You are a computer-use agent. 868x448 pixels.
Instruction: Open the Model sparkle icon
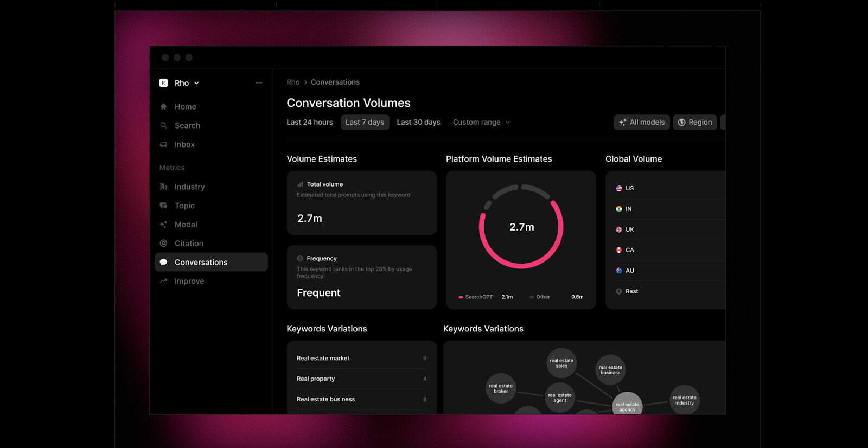point(163,225)
